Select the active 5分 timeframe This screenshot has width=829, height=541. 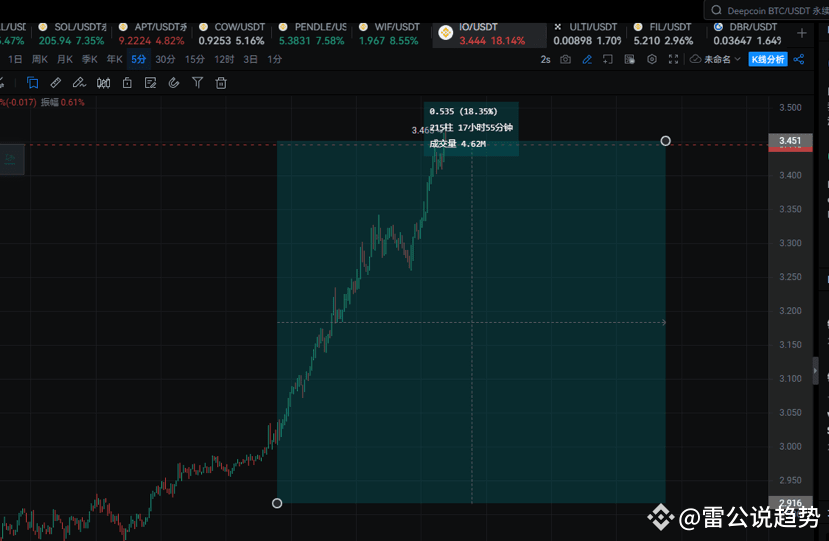139,59
